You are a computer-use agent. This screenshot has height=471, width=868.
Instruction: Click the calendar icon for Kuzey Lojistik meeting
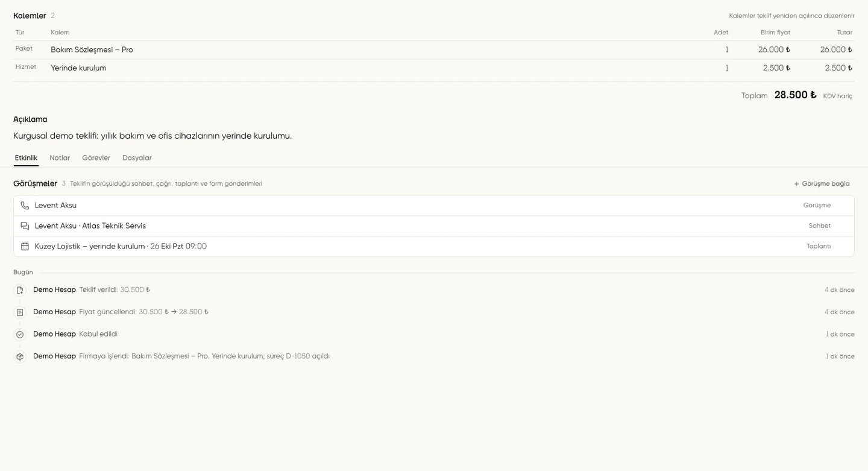[x=25, y=247]
